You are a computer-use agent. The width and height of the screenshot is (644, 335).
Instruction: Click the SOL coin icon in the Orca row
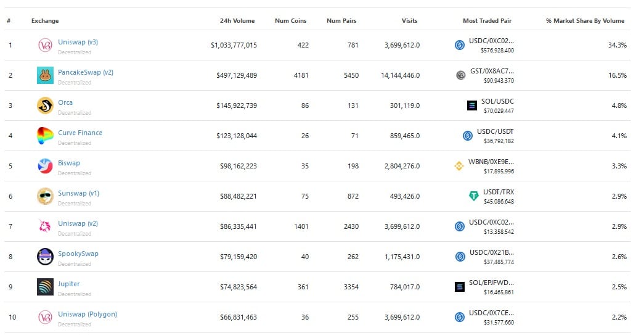tap(472, 105)
